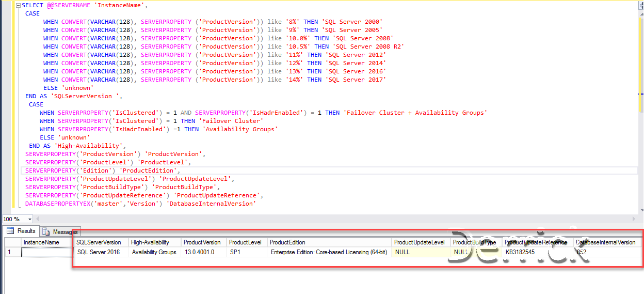The height and width of the screenshot is (294, 644).
Task: Click the editor horizontal scrollbar left arrow
Action: point(37,219)
